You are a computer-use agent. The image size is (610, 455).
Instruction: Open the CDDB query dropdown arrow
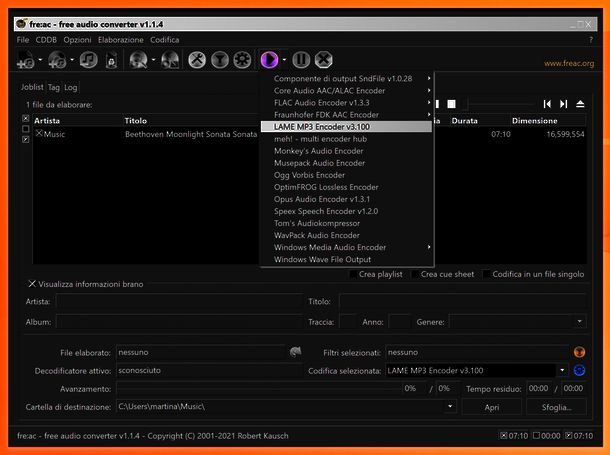coord(153,60)
